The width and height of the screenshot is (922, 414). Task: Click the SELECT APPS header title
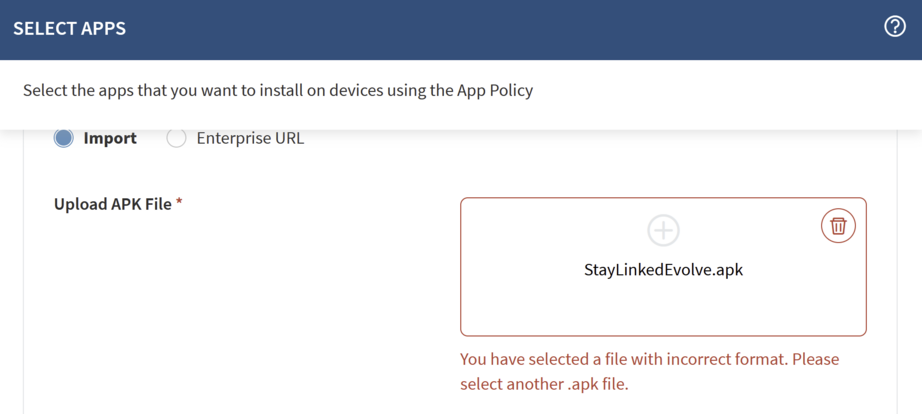click(70, 28)
